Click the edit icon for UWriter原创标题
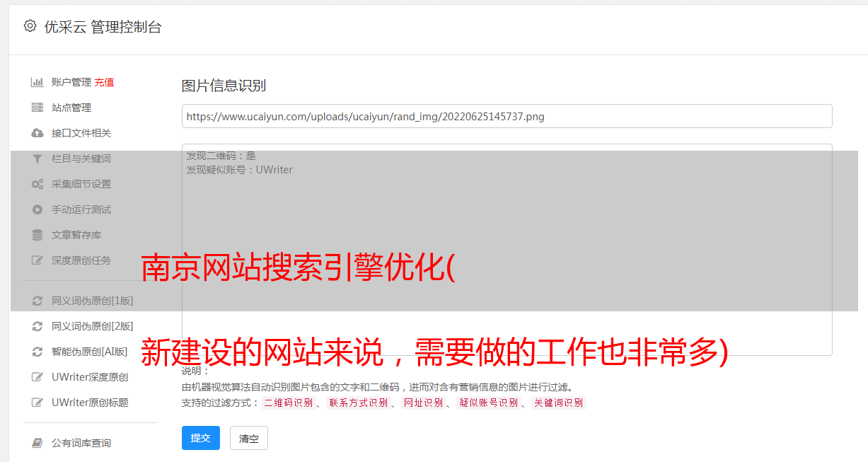 tap(37, 403)
